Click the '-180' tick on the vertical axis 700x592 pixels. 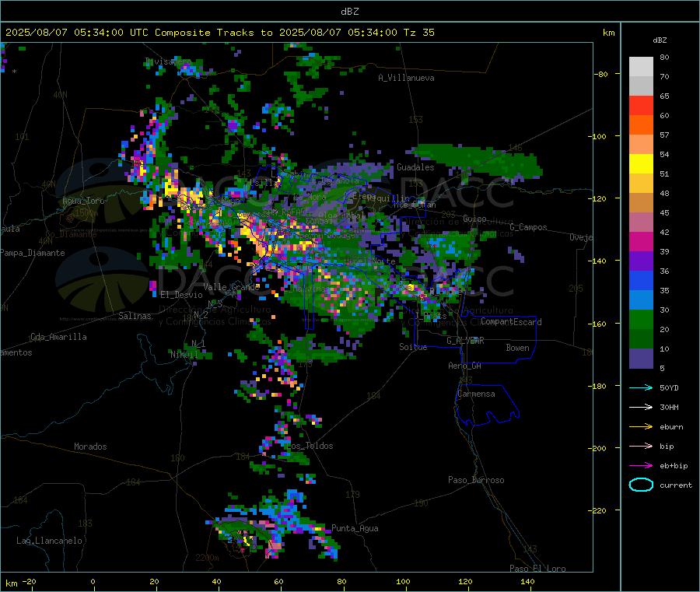[x=597, y=386]
